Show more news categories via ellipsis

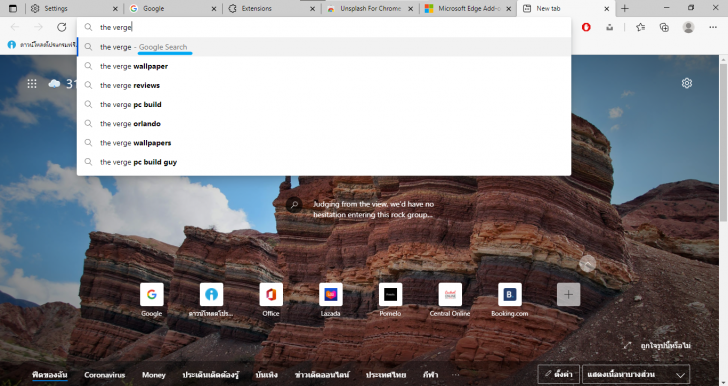(455, 375)
